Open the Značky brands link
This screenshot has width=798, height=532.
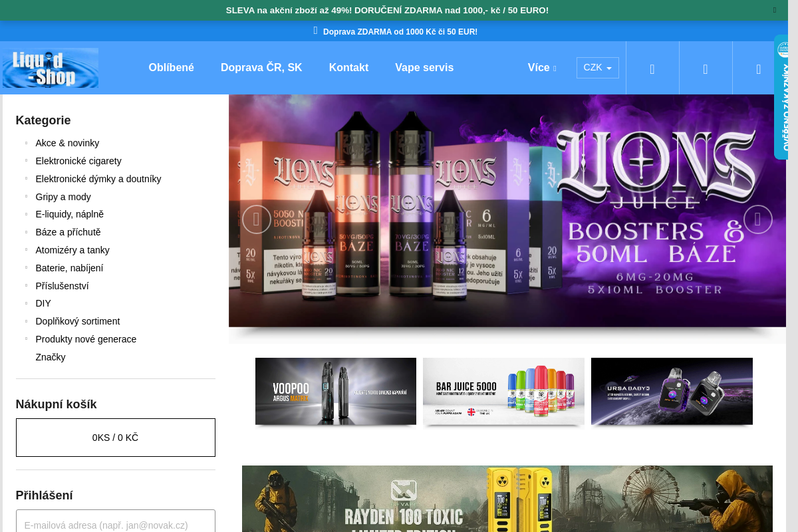click(x=51, y=357)
